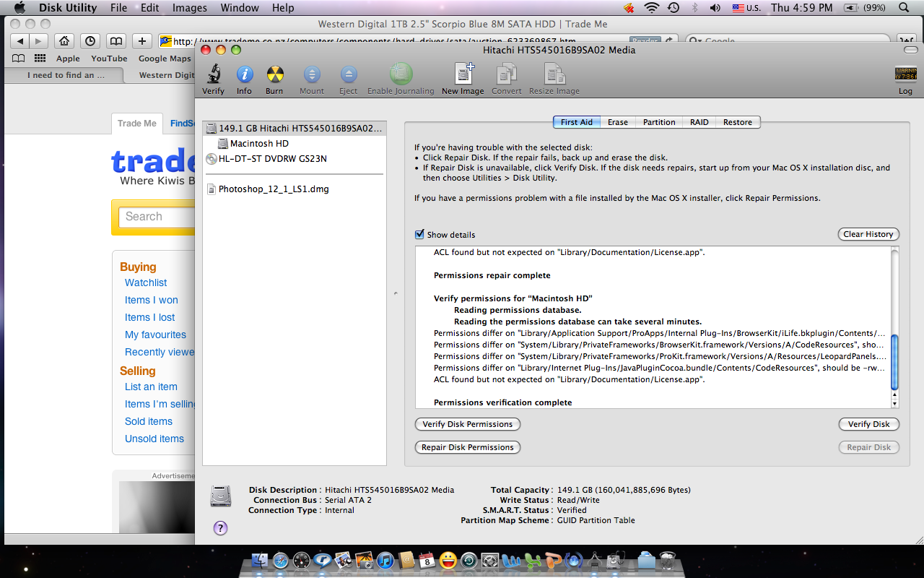
Task: Open the Time Machine menu bar icon
Action: point(674,8)
